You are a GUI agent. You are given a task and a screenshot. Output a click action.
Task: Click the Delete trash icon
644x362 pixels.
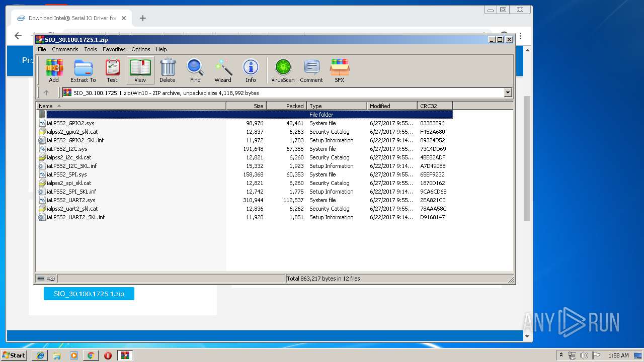coord(168,70)
